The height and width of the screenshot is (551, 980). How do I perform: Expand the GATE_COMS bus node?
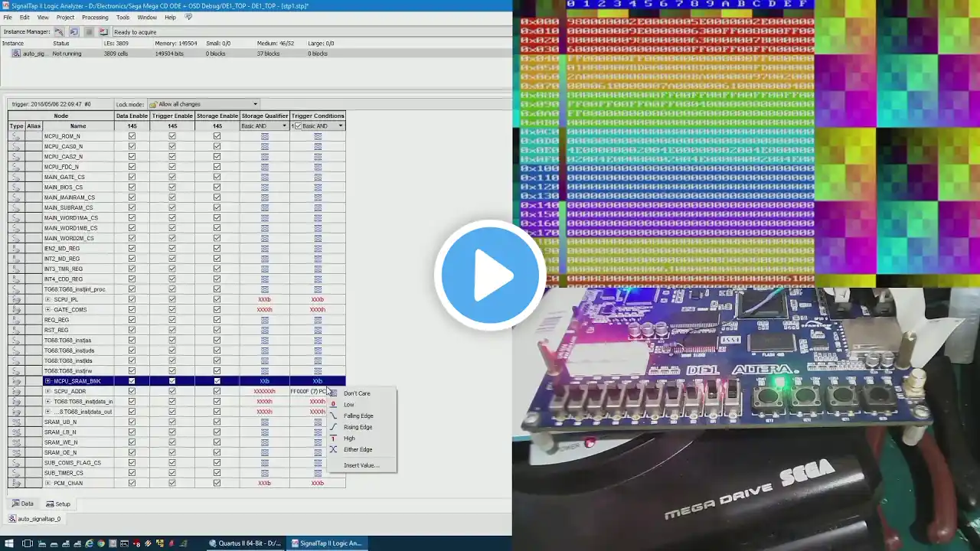[x=47, y=310]
